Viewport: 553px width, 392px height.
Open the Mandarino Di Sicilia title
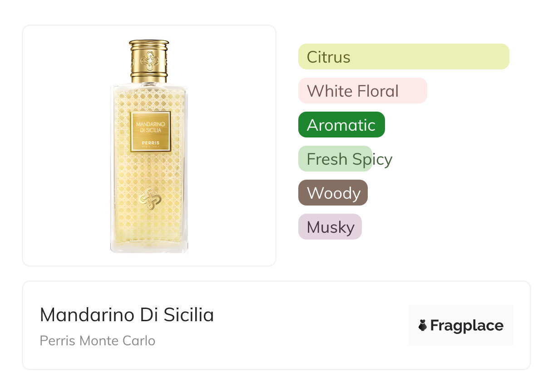point(127,315)
